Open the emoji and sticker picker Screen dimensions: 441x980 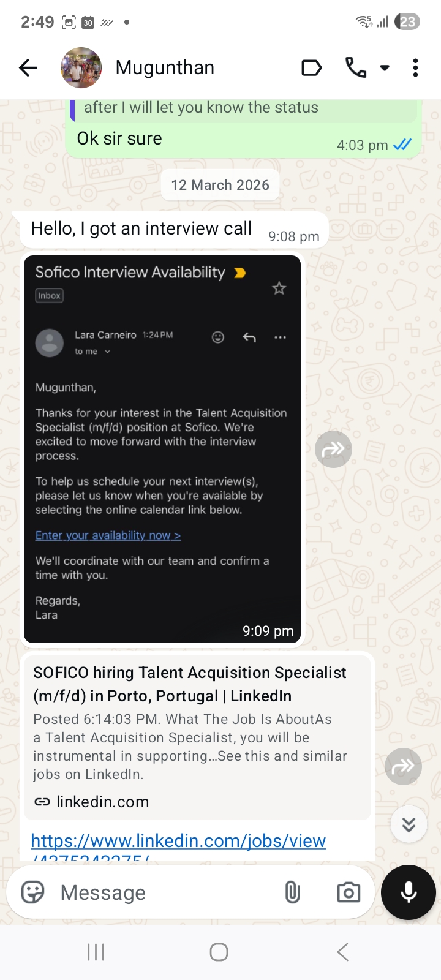point(33,892)
